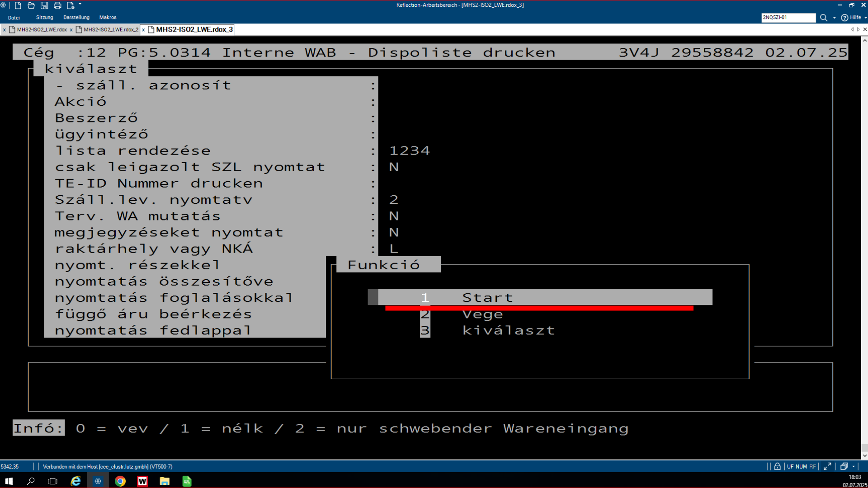The width and height of the screenshot is (868, 488).
Task: Click the new document icon
Action: coord(18,5)
